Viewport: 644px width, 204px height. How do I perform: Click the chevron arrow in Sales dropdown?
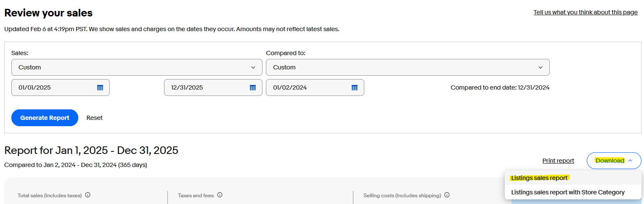(253, 67)
